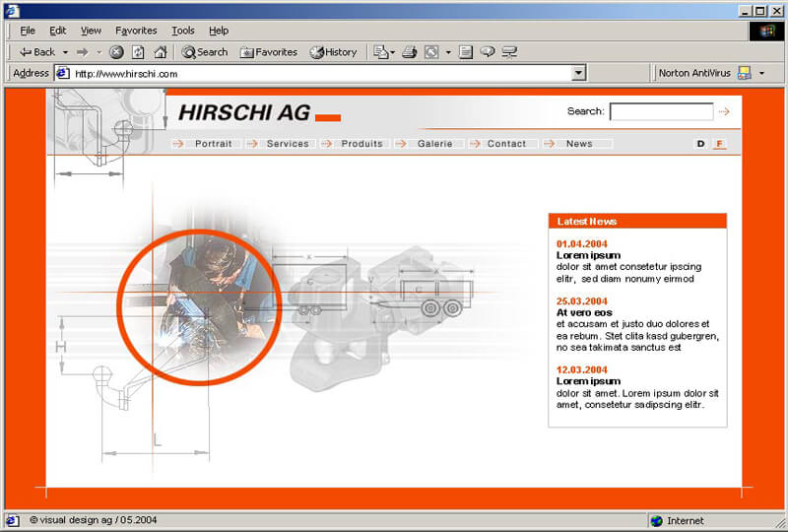Screen dimensions: 788x532
Task: Open the File menu
Action: coord(28,31)
